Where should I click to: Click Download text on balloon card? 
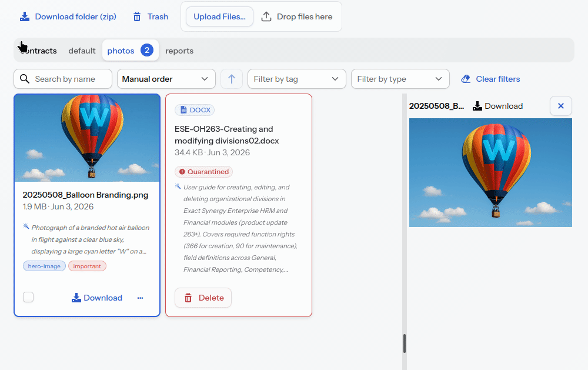click(x=103, y=298)
